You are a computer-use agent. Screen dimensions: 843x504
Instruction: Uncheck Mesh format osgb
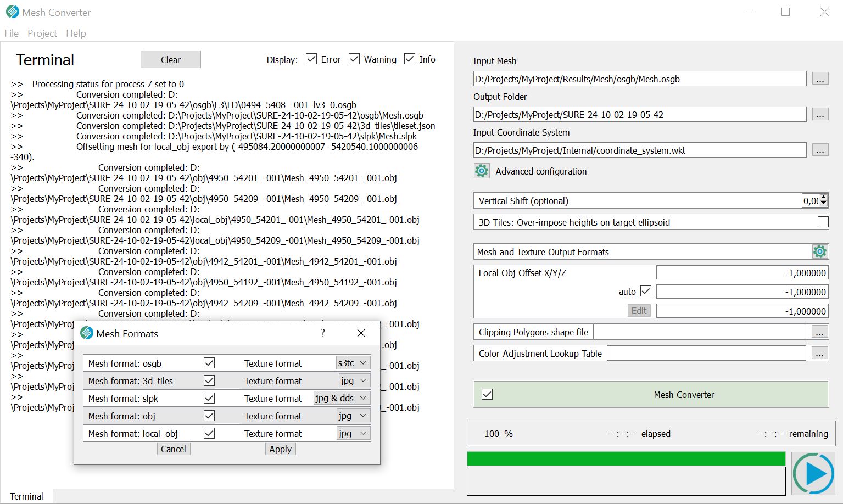point(209,363)
